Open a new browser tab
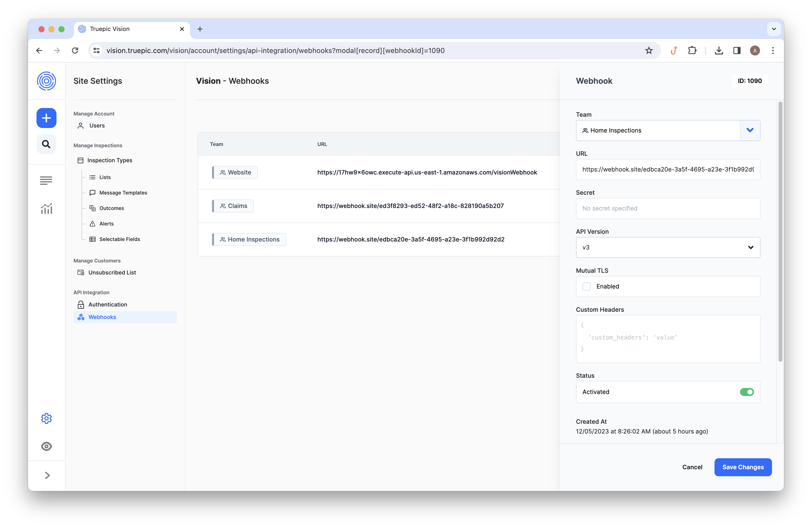Viewport: 812px width, 528px height. tap(200, 29)
